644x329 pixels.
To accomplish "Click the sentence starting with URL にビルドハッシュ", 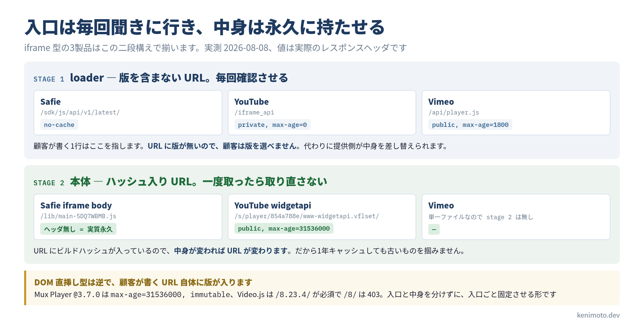I will (x=250, y=251).
